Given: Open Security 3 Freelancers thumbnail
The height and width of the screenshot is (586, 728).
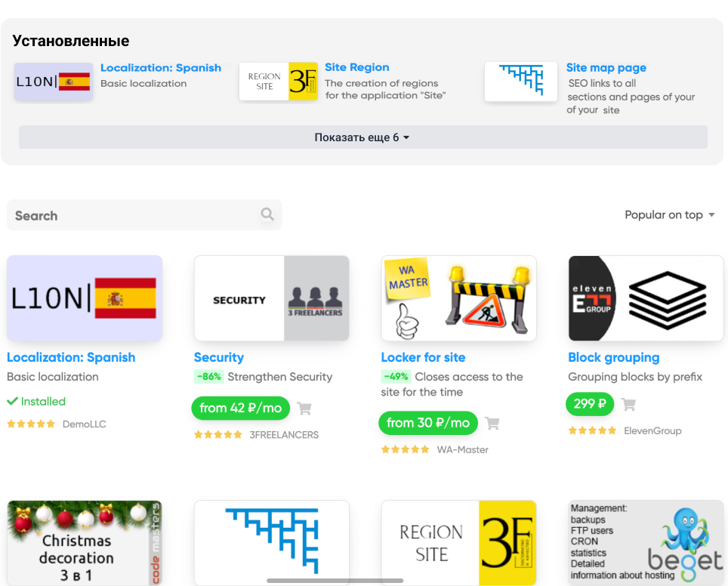Looking at the screenshot, I should (272, 298).
